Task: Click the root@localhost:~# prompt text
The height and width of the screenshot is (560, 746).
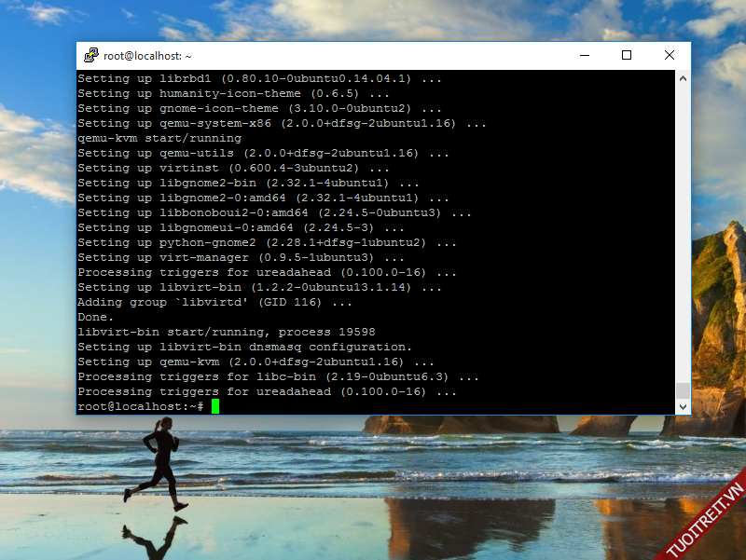Action: 140,407
